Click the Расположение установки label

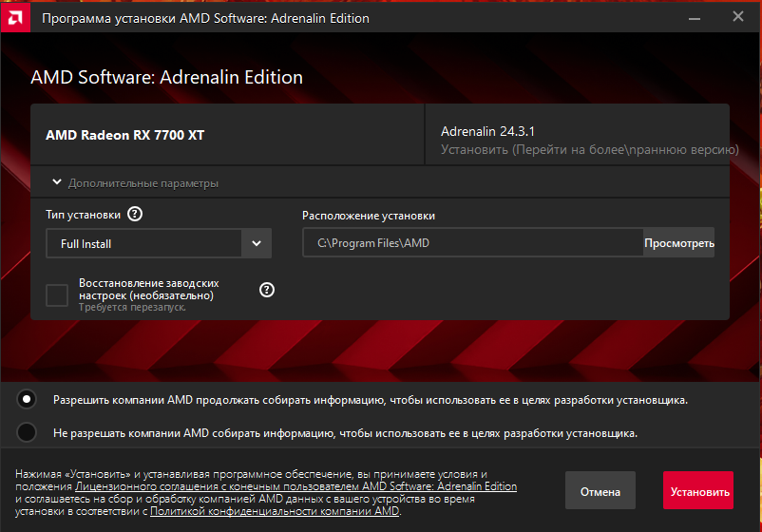click(369, 216)
